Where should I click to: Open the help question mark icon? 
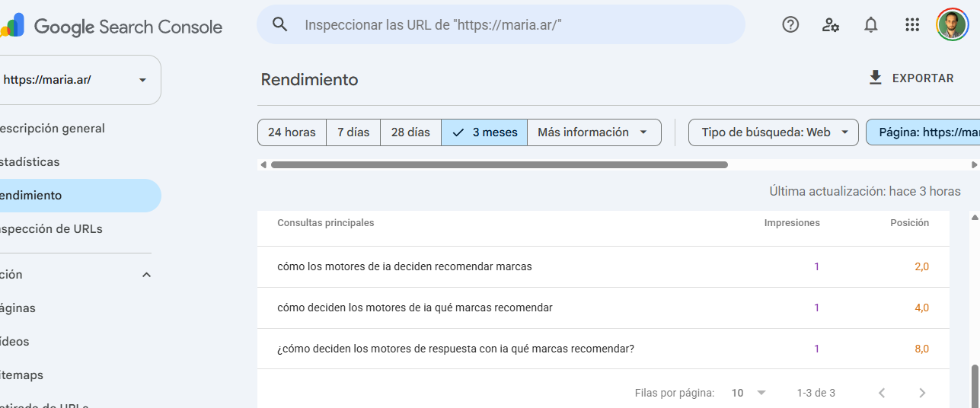point(790,24)
